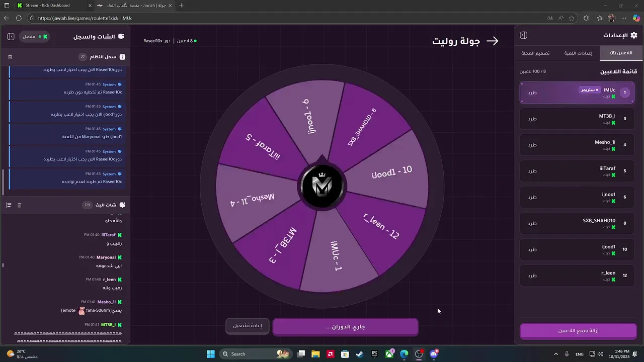Kick player MT3B_I with طرد
The image size is (644, 362).
point(532,119)
